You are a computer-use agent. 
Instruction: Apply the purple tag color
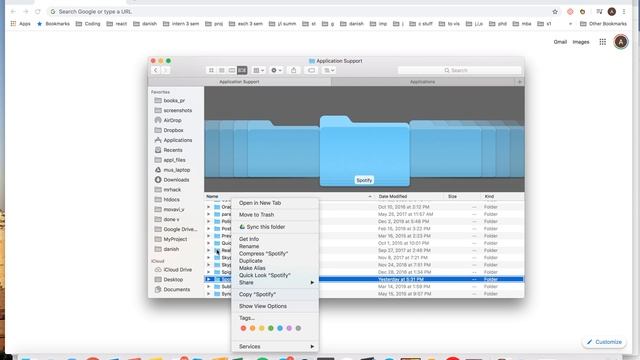tap(289, 328)
